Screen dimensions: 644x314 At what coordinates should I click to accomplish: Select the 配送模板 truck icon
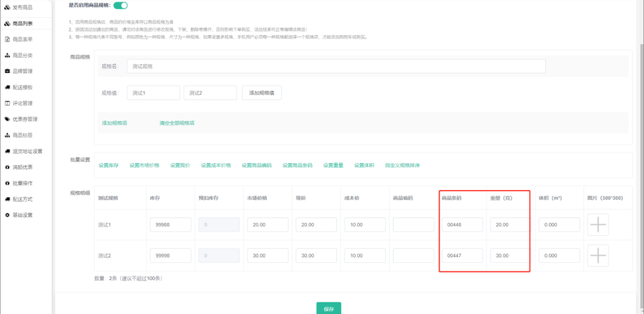[7, 87]
